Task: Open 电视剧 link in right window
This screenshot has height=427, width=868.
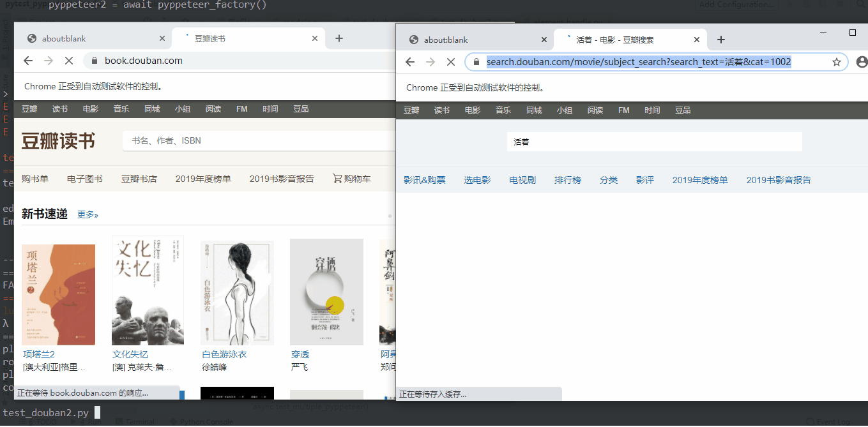Action: pyautogui.click(x=522, y=180)
